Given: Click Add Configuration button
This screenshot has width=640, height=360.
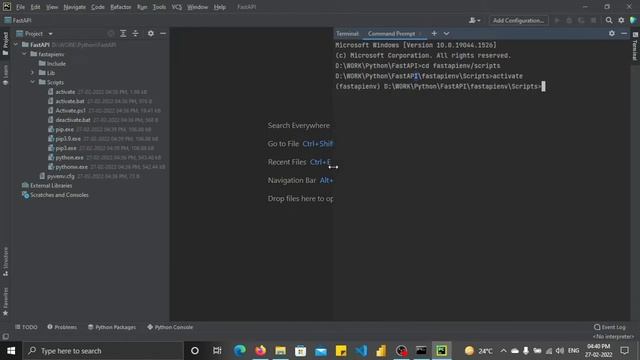Looking at the screenshot, I should (518, 20).
